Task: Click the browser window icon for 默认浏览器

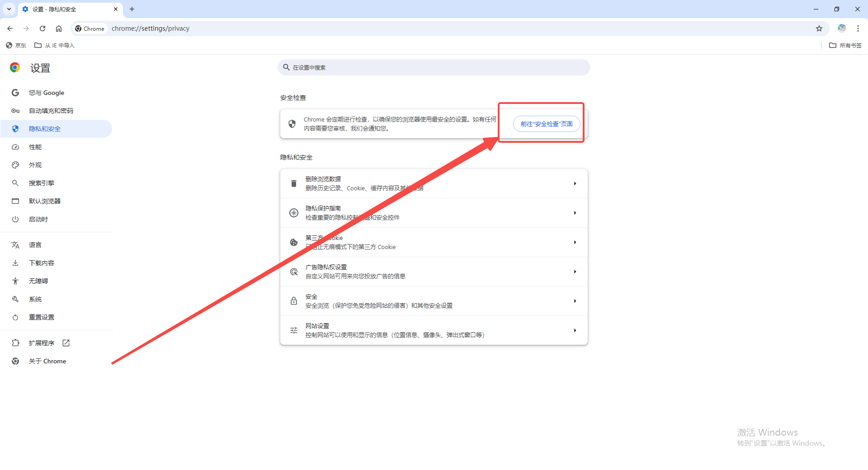Action: click(15, 201)
